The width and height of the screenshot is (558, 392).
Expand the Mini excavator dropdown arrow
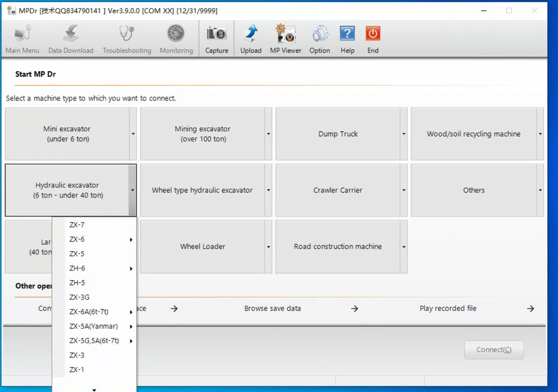(133, 134)
